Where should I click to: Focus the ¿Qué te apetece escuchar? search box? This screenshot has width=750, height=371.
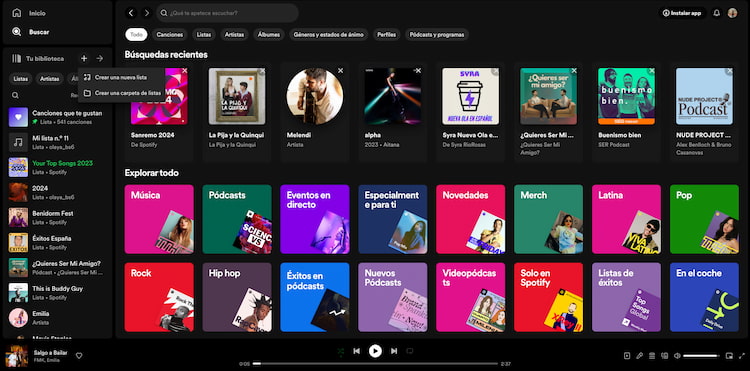pyautogui.click(x=228, y=13)
